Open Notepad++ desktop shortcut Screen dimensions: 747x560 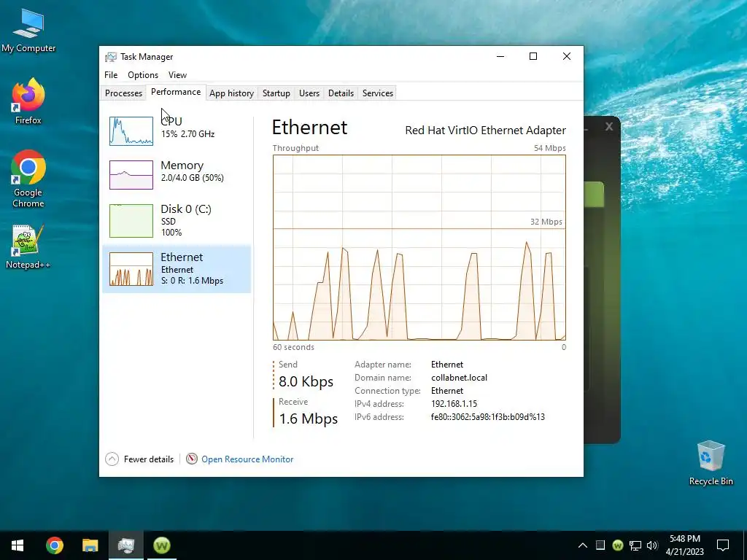28,246
